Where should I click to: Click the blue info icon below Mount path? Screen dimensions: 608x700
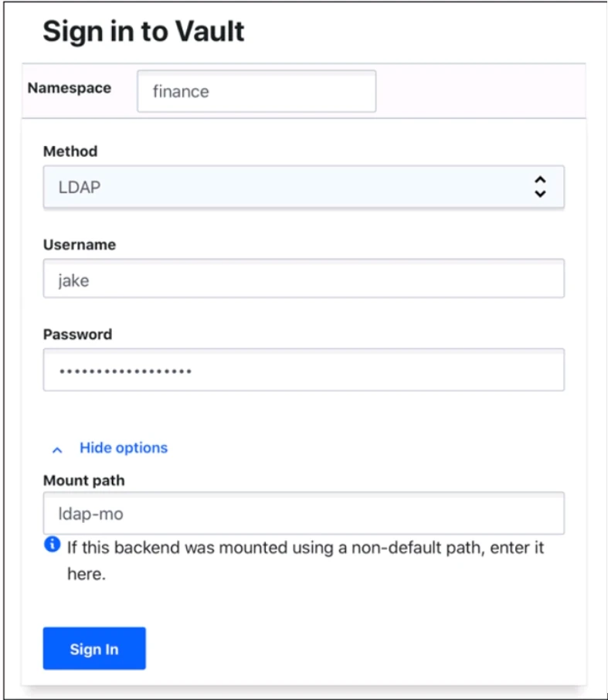52,545
